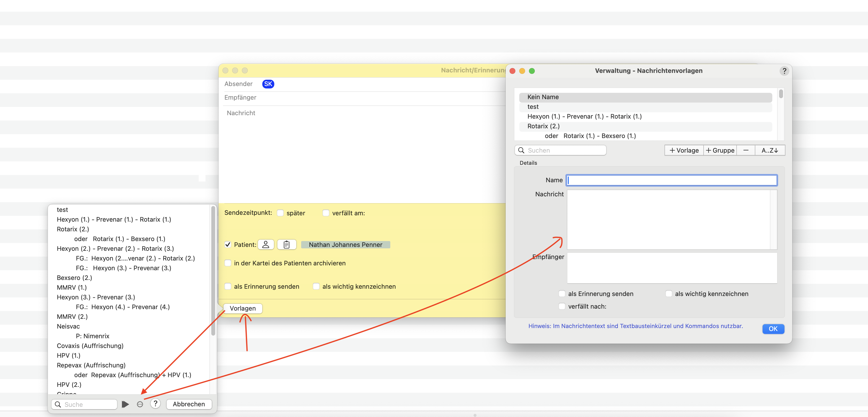Click the minus remove template button
The width and height of the screenshot is (868, 417).
pyautogui.click(x=746, y=150)
